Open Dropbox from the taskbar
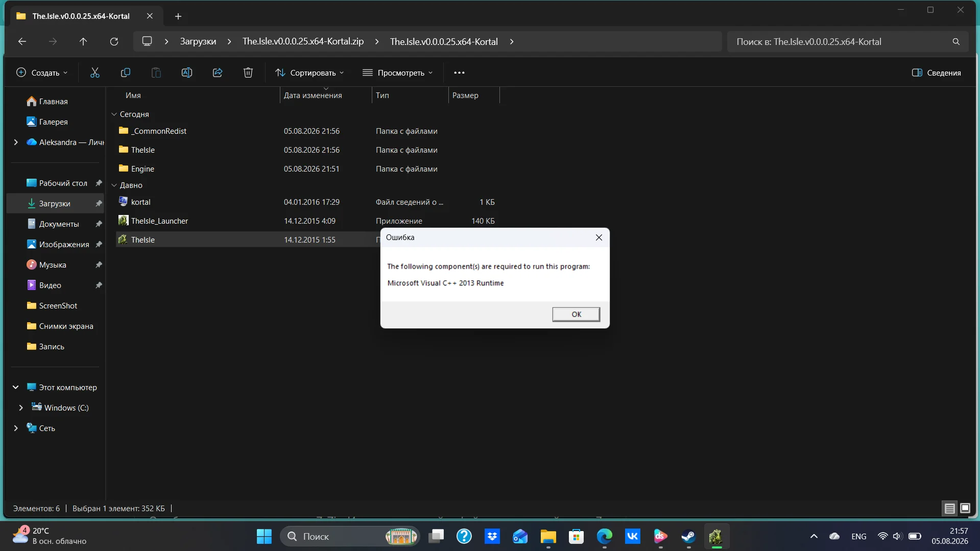Image resolution: width=980 pixels, height=551 pixels. pos(492,537)
